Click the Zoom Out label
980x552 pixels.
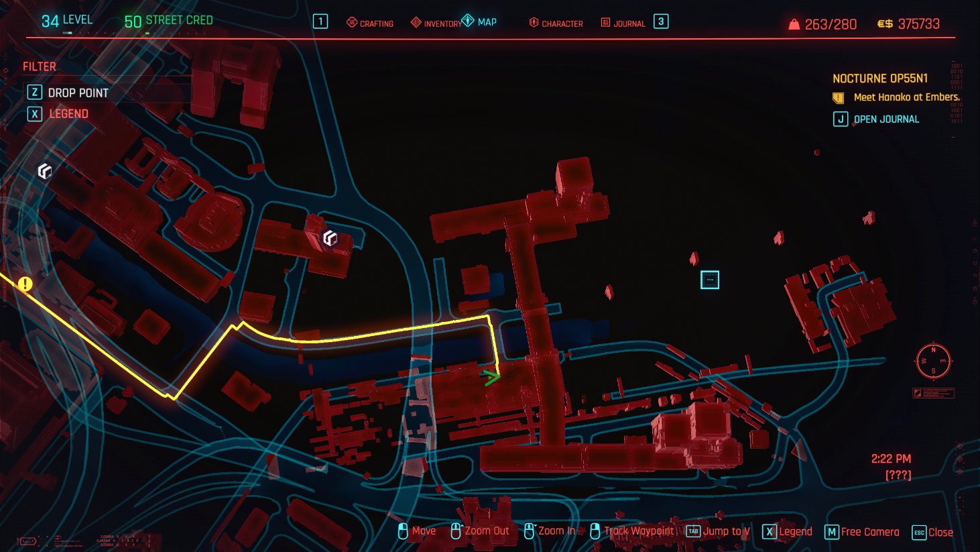pos(487,531)
